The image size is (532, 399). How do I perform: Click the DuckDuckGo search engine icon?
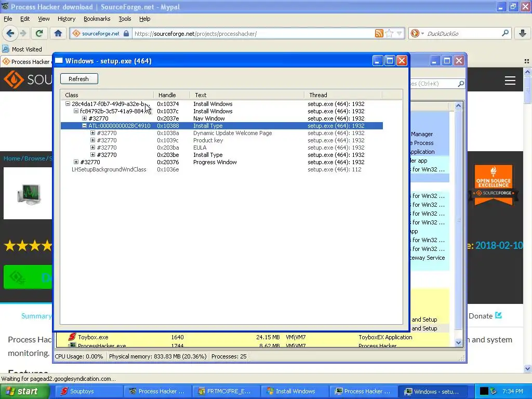click(415, 33)
